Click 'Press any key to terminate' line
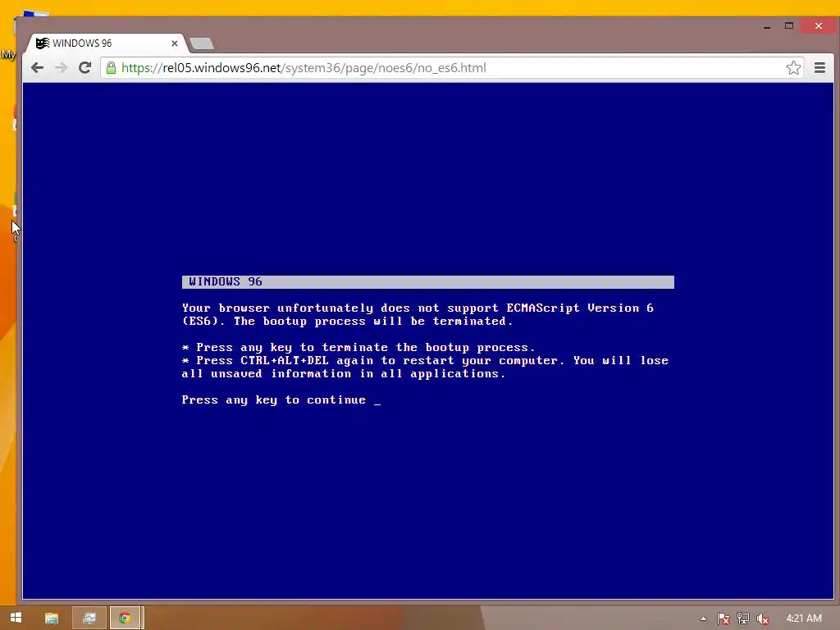Viewport: 840px width, 630px height. 358,347
